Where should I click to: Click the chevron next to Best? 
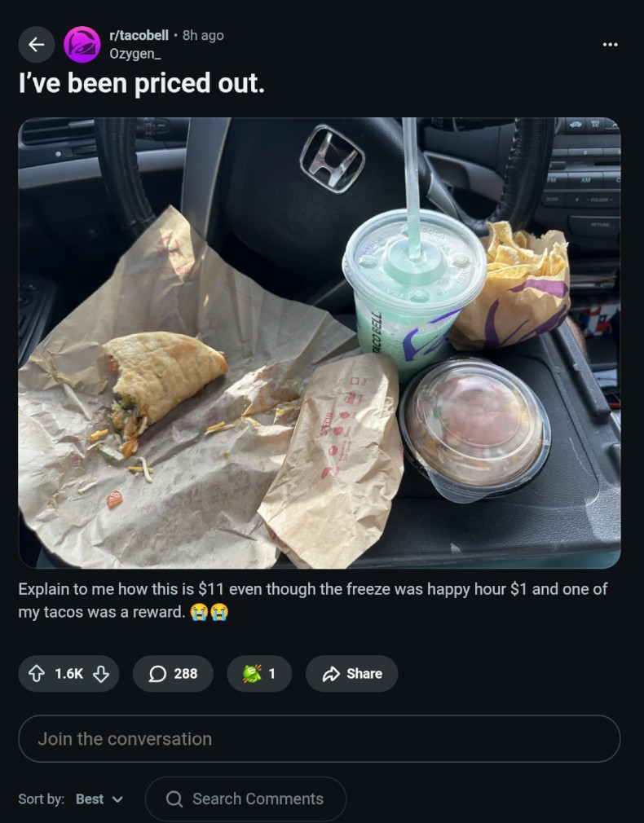coord(117,799)
